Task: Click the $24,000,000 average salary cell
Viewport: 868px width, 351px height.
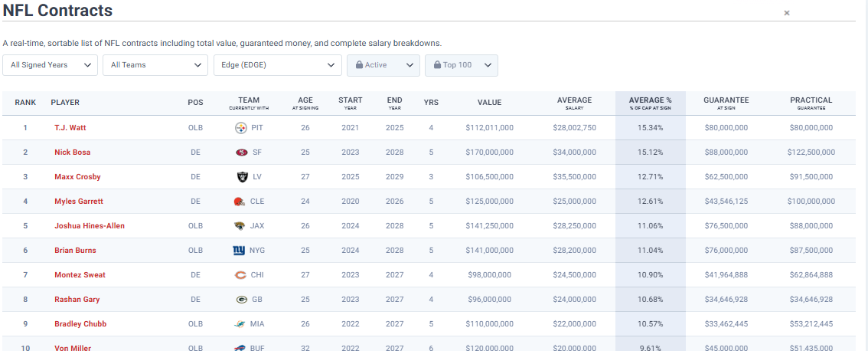Action: pos(575,300)
